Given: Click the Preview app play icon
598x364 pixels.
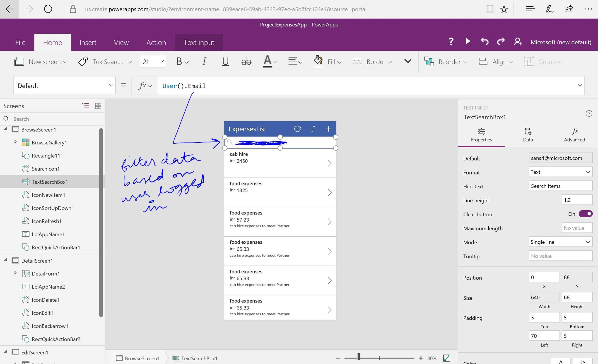Looking at the screenshot, I should pyautogui.click(x=468, y=41).
